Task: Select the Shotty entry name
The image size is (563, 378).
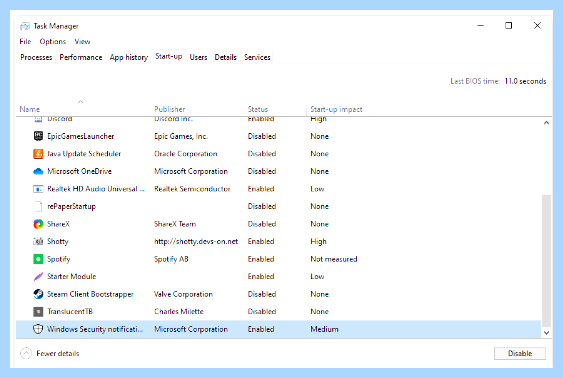Action: tap(58, 242)
